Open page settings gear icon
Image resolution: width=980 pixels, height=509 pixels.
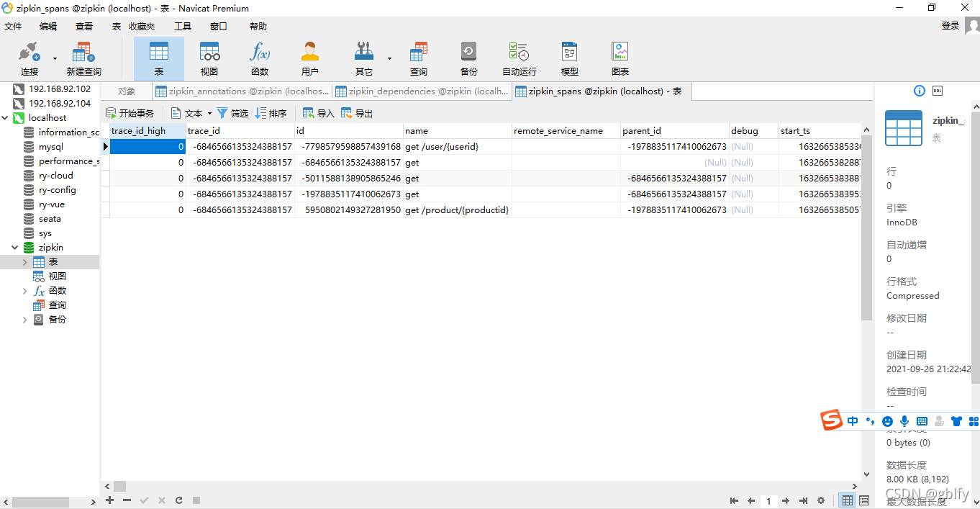pos(821,500)
